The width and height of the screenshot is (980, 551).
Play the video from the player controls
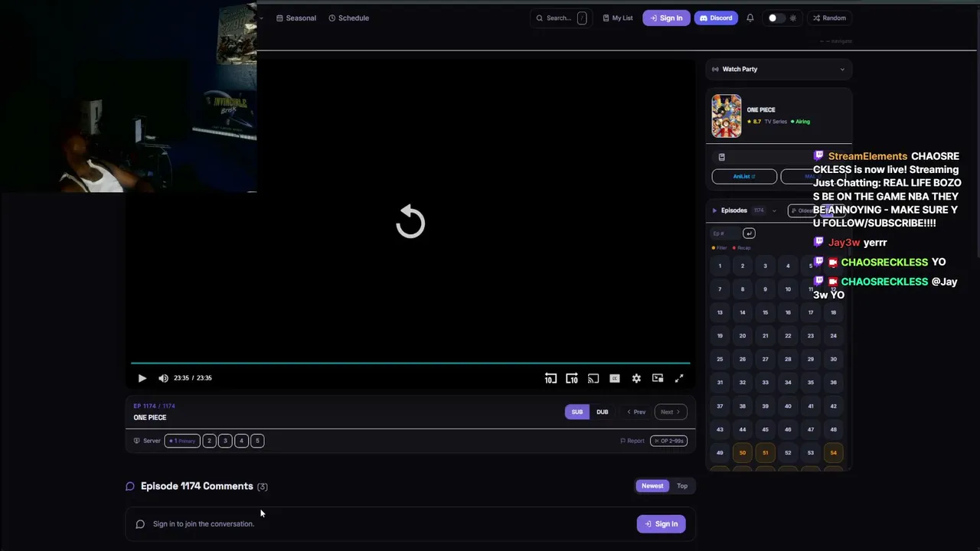142,378
